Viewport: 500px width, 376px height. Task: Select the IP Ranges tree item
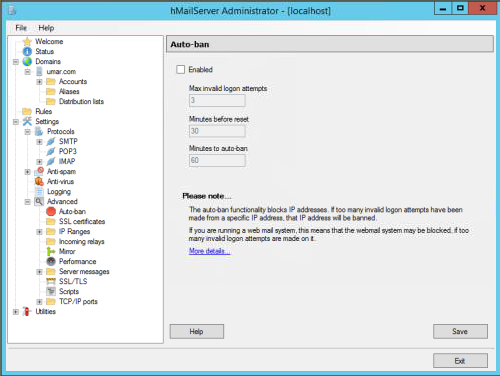(74, 232)
